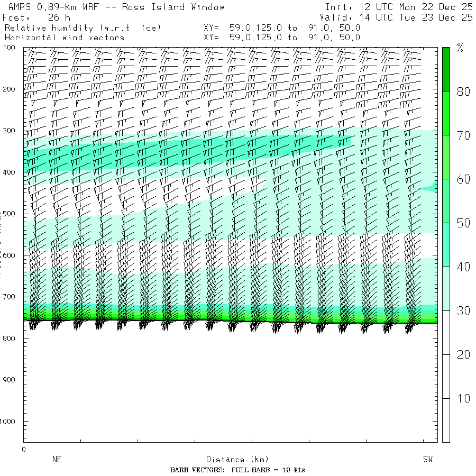Screen dimensions: 476x476
Task: Click the BARB VECTORS legend caption
Action: coord(237,470)
